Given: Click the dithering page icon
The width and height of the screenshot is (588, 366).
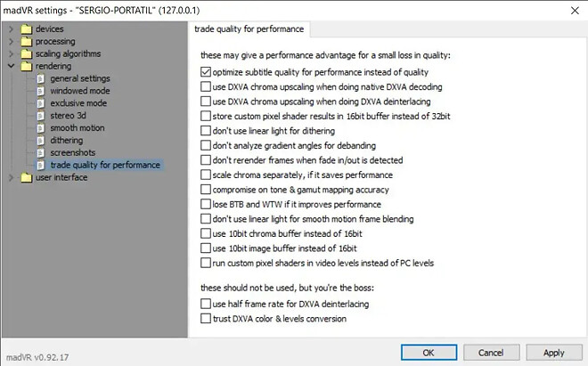Looking at the screenshot, I should click(x=40, y=141).
